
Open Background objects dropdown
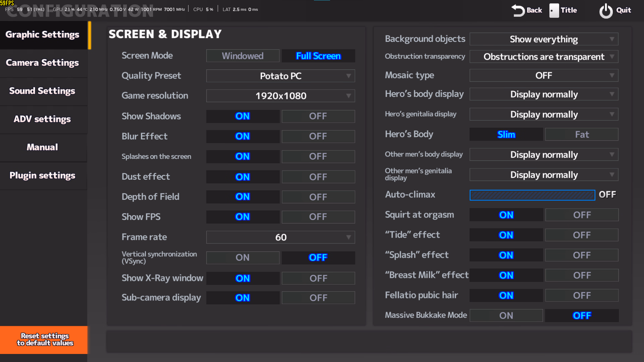[x=543, y=39]
